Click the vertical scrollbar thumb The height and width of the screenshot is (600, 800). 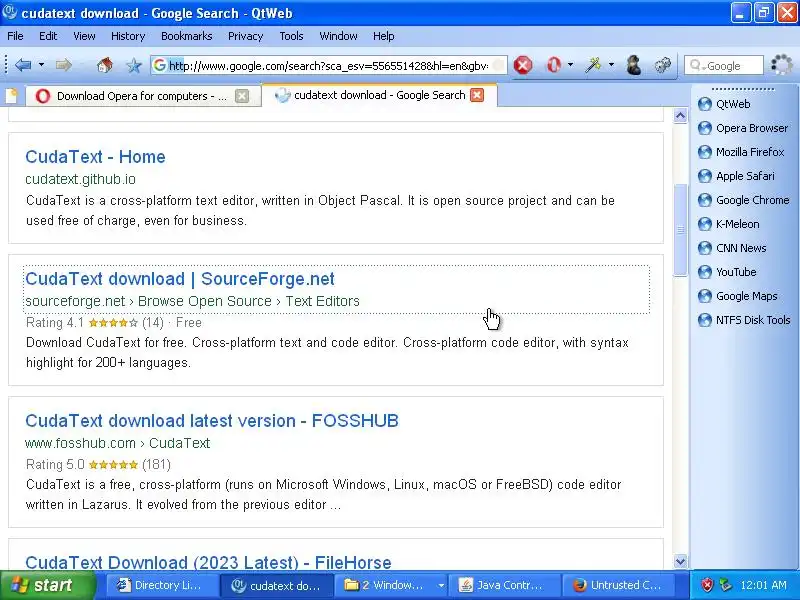click(680, 230)
